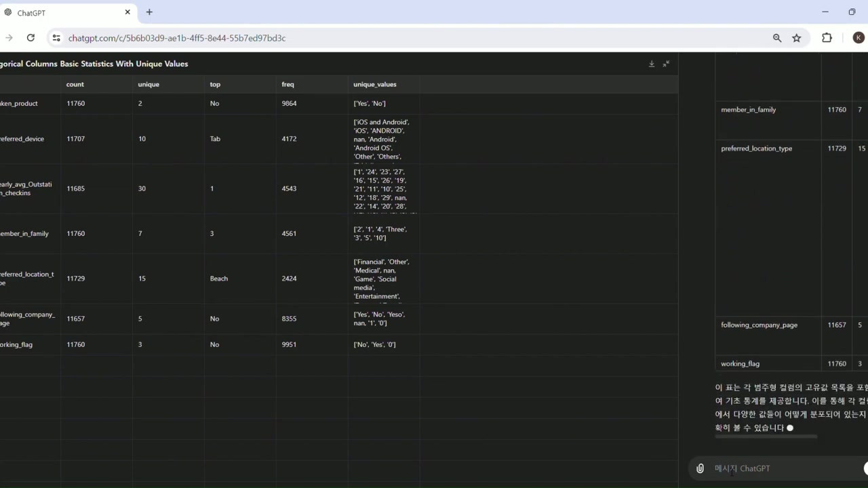Select the ChatGPT tab
Image resolution: width=868 pixels, height=488 pixels.
pos(68,12)
